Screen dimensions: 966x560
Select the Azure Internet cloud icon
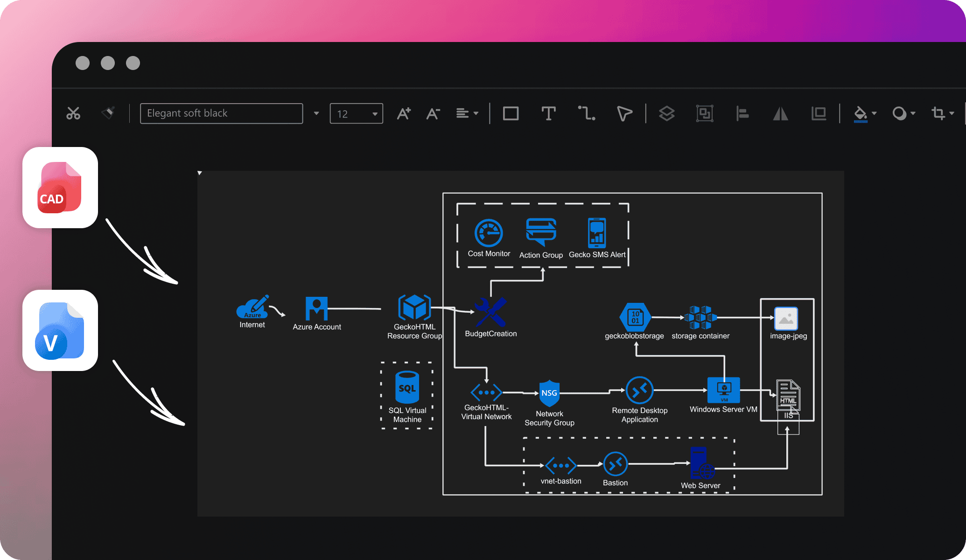point(252,307)
